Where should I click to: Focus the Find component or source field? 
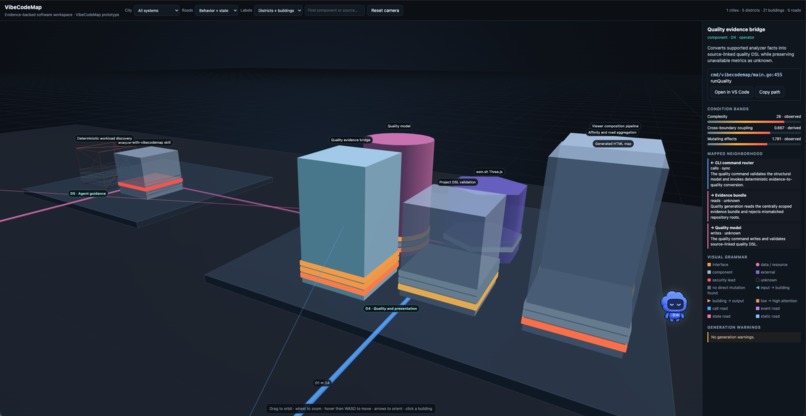[335, 10]
